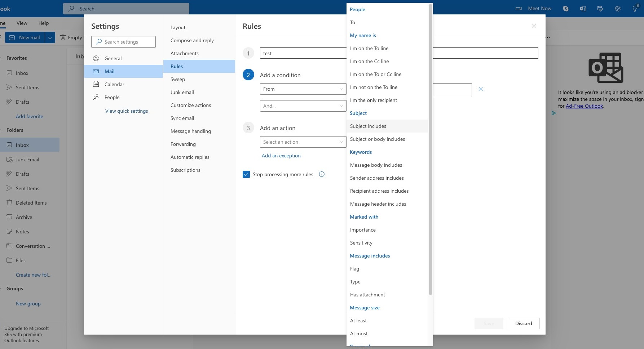
Task: Open the Junk Email folder
Action: click(27, 160)
